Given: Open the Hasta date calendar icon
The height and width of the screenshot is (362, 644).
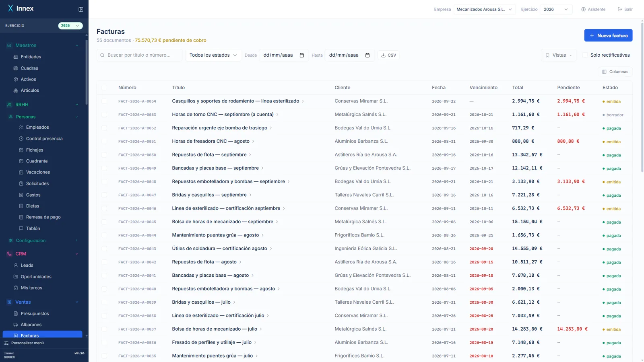Looking at the screenshot, I should pos(367,55).
